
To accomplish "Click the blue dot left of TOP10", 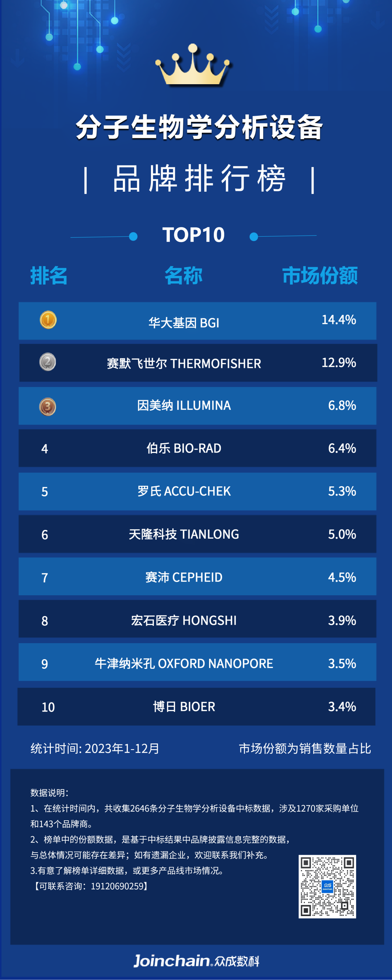I will [133, 237].
